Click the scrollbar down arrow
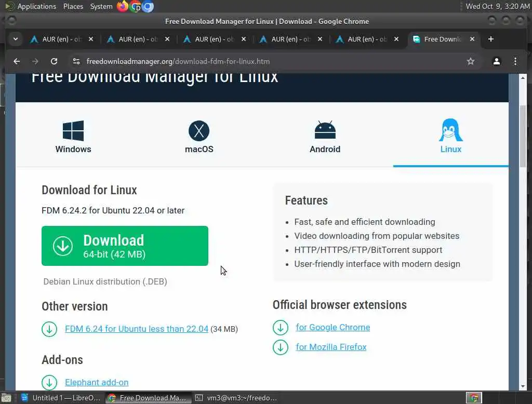The height and width of the screenshot is (404, 532). coord(523,386)
